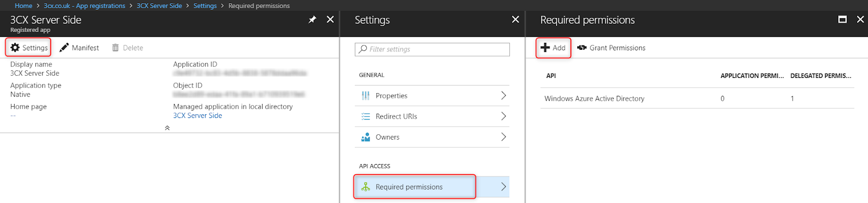The height and width of the screenshot is (203, 868).
Task: Close the Settings blade
Action: (515, 19)
